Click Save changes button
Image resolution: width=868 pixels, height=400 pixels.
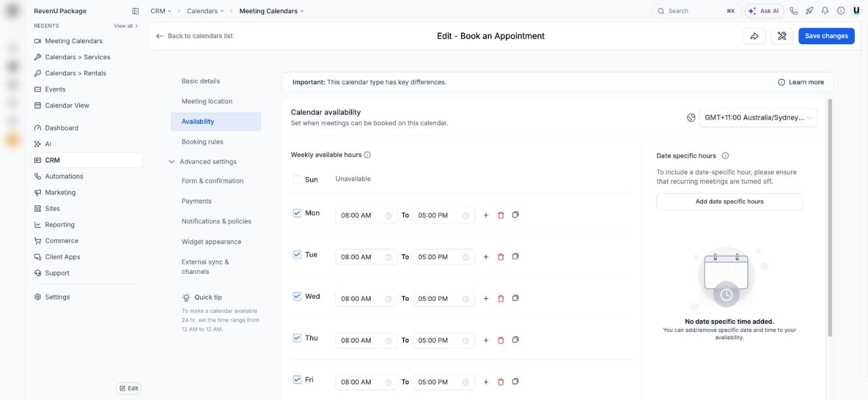point(826,36)
